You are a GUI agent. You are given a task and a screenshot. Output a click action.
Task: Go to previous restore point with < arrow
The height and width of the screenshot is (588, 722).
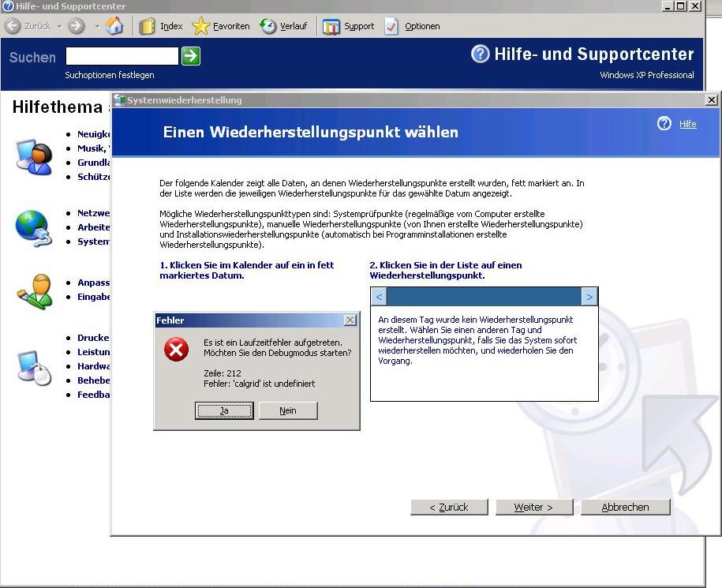pyautogui.click(x=379, y=297)
